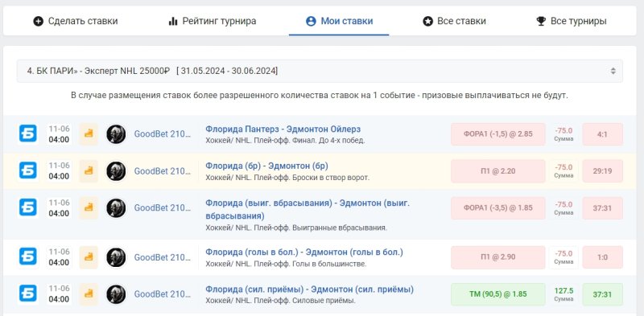The height and width of the screenshot is (316, 644).
Task: Open Флорида (сил. приёмы) match link
Action: 309,289
